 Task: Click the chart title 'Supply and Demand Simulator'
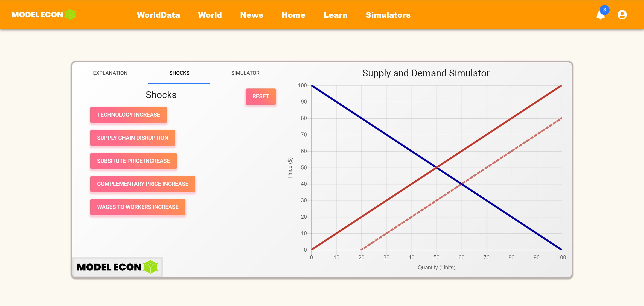tap(426, 73)
